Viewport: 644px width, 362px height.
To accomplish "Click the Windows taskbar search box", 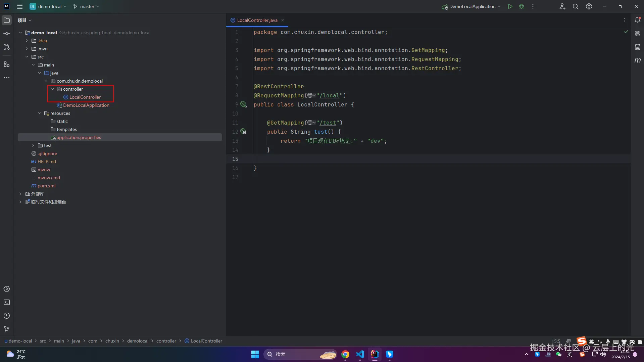I will (x=300, y=354).
